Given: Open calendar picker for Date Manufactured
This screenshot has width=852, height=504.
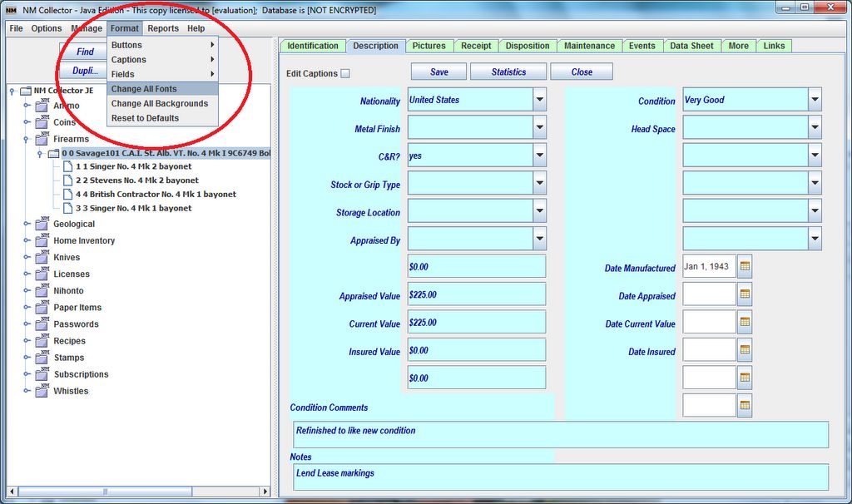Looking at the screenshot, I should point(745,267).
